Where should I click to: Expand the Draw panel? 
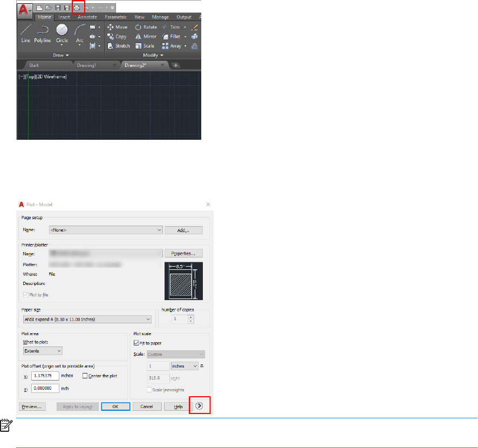click(x=61, y=55)
